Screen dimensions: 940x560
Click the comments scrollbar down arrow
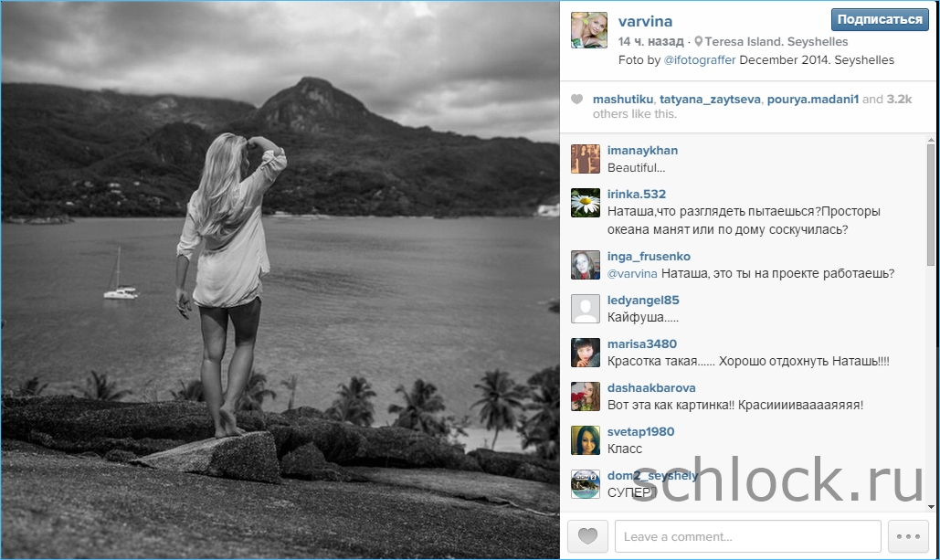[930, 507]
